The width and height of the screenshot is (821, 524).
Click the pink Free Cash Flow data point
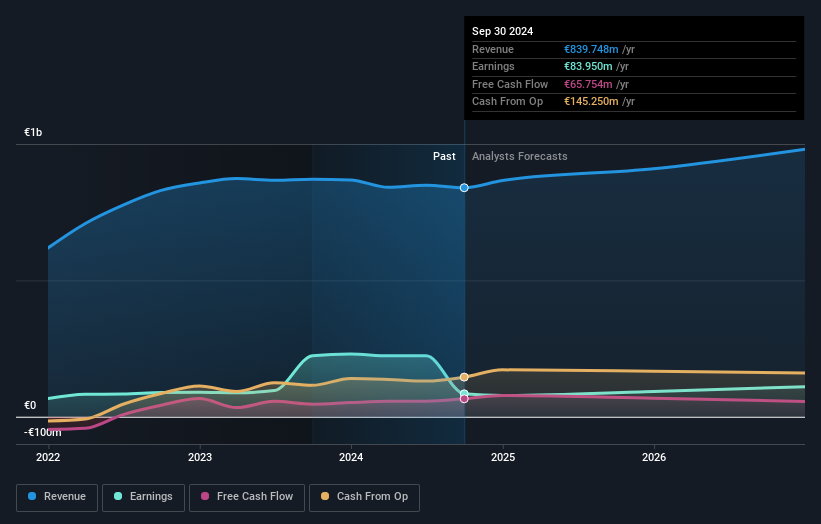(464, 399)
